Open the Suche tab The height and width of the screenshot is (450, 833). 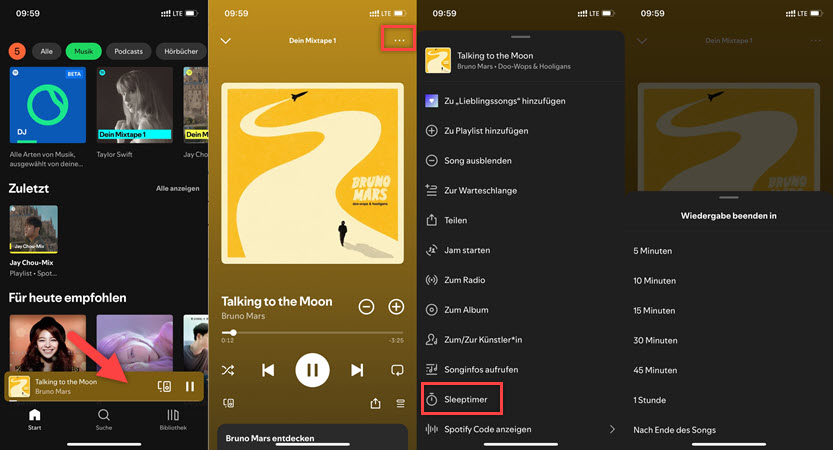coord(104,419)
